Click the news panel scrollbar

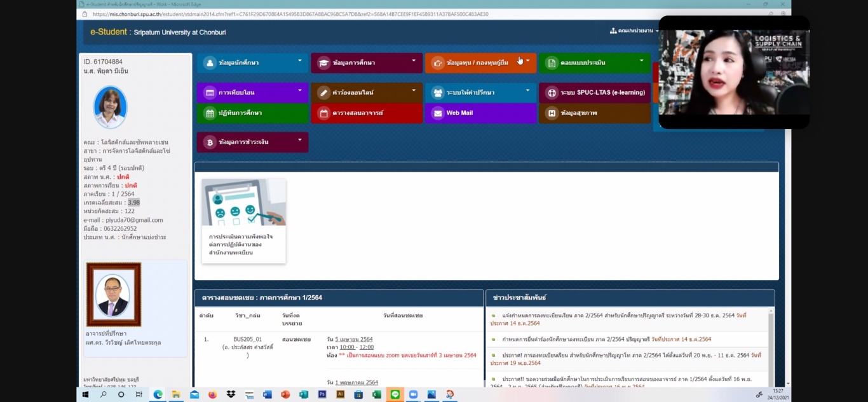(x=771, y=347)
